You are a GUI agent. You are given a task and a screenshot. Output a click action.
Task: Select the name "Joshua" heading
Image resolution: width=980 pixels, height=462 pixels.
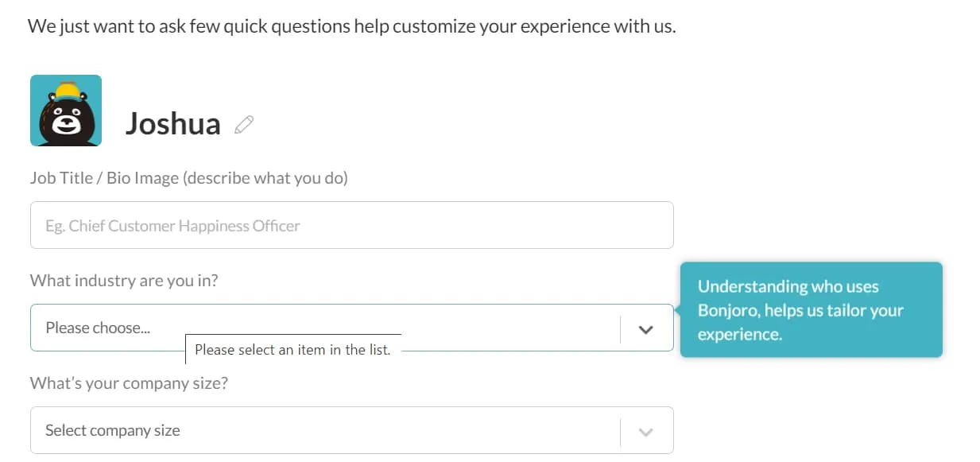(x=172, y=123)
